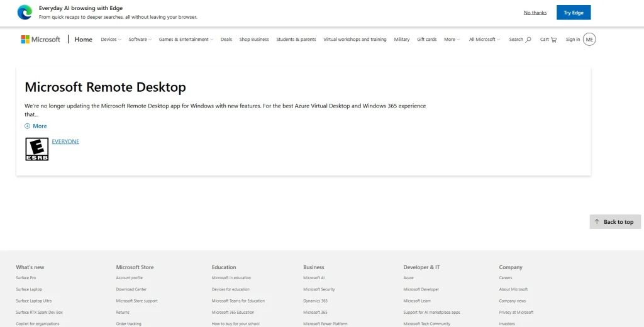This screenshot has height=327, width=644.
Task: Open Microsoft Tech Community link
Action: coord(427,324)
